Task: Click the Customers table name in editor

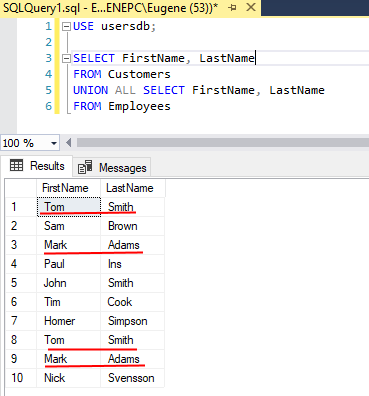Action: pyautogui.click(x=139, y=74)
